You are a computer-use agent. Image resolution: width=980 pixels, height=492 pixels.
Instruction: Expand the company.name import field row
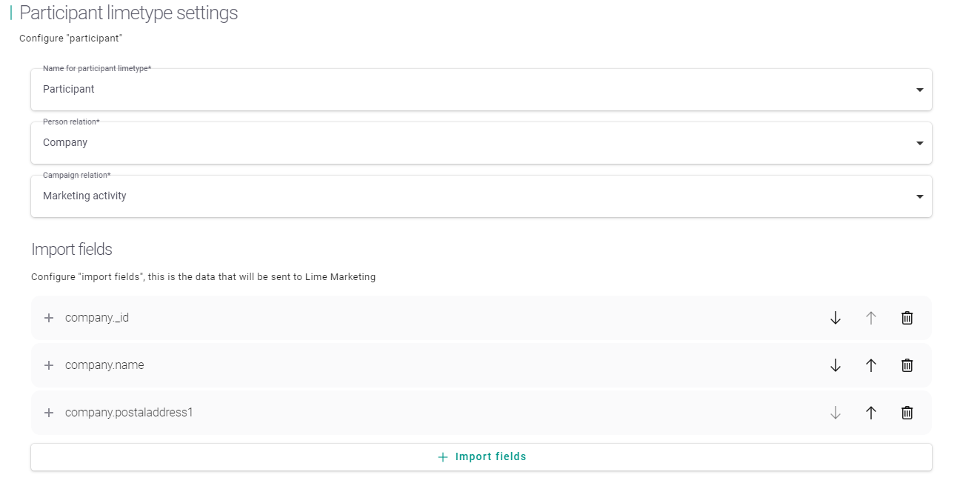(49, 365)
